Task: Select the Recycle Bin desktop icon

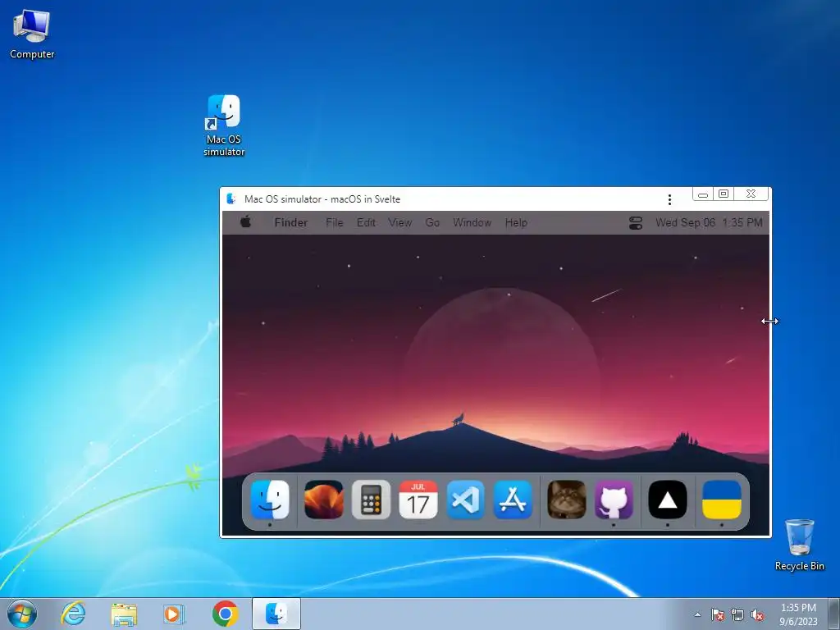Action: [799, 545]
